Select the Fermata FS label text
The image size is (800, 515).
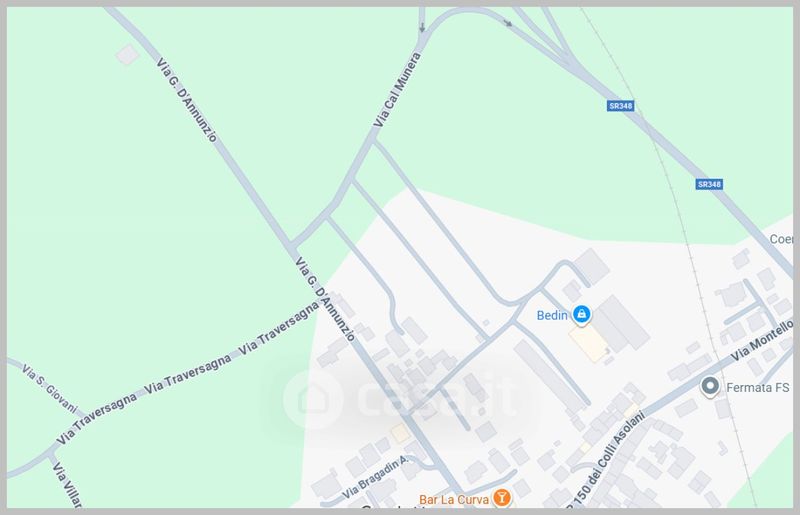(757, 387)
